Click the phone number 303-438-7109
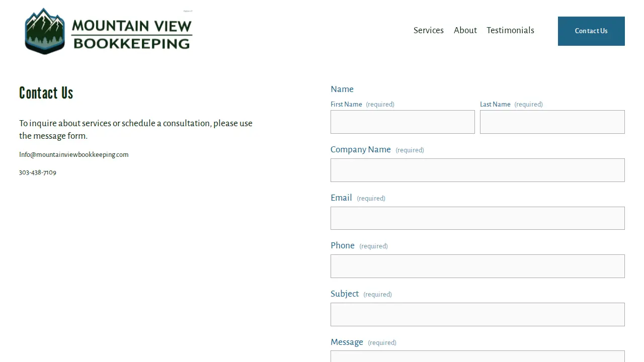Image resolution: width=644 pixels, height=362 pixels. (38, 172)
